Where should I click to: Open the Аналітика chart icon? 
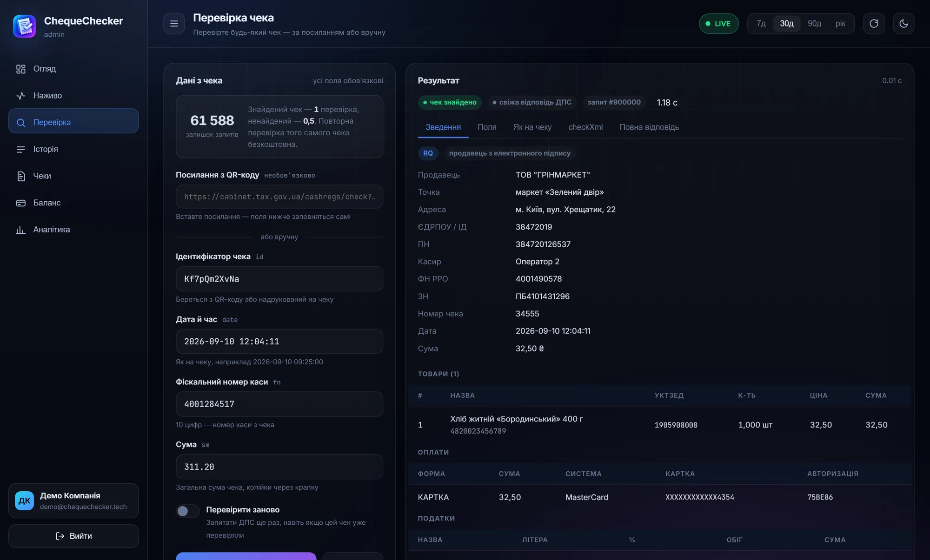click(x=20, y=230)
